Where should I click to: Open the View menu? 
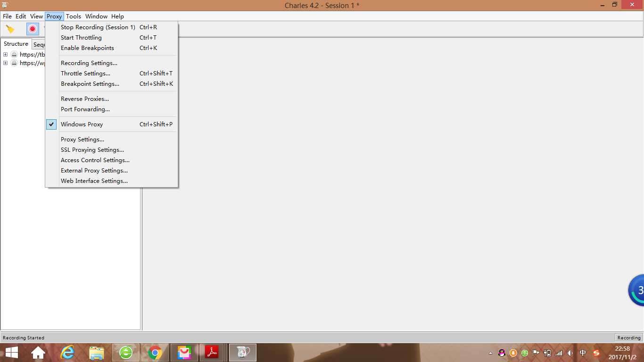click(x=36, y=16)
